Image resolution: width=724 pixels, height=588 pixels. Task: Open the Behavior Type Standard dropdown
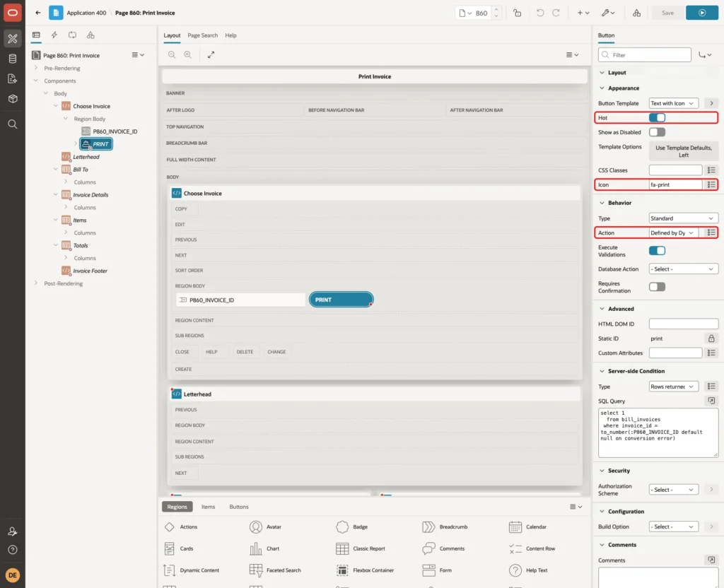[x=684, y=218]
